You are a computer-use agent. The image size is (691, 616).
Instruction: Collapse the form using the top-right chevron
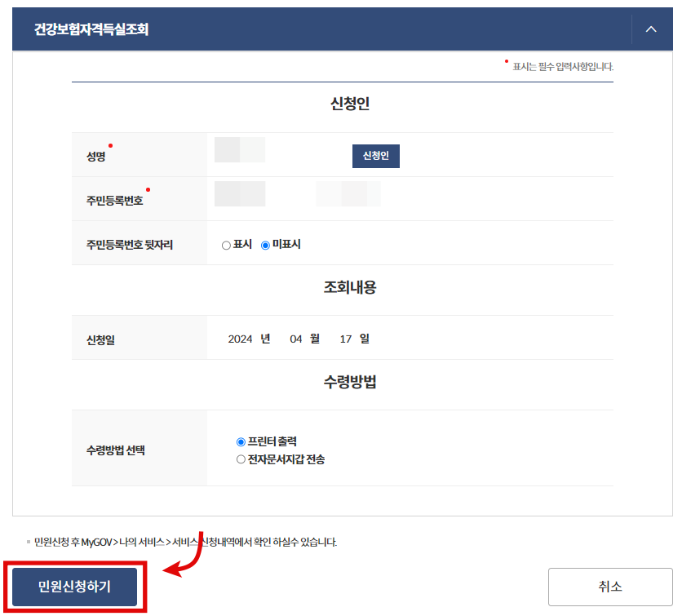652,29
